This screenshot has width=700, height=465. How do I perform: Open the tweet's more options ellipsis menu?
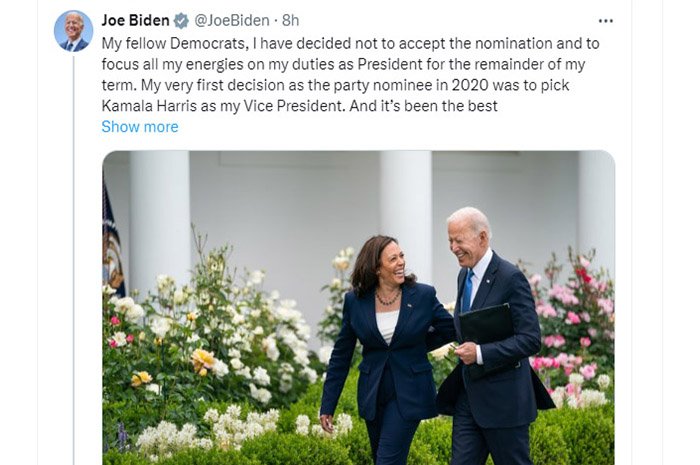[606, 20]
